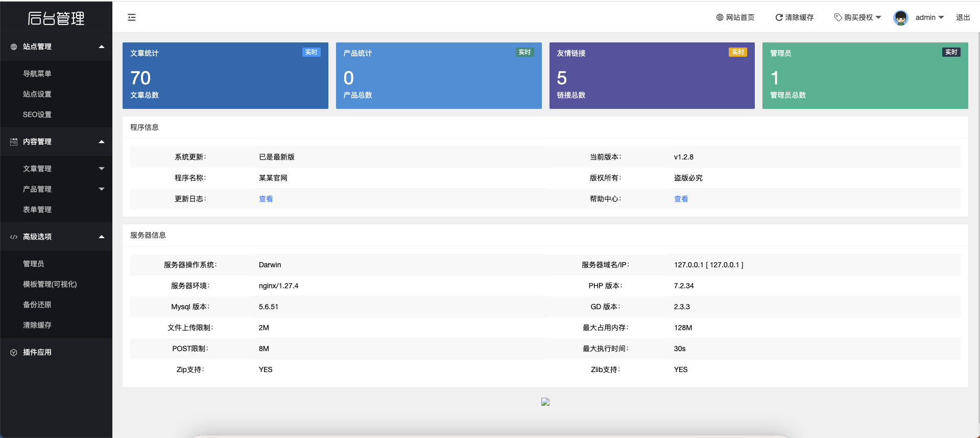980x438 pixels.
Task: Click the 文章总数 count 70
Action: pyautogui.click(x=140, y=78)
